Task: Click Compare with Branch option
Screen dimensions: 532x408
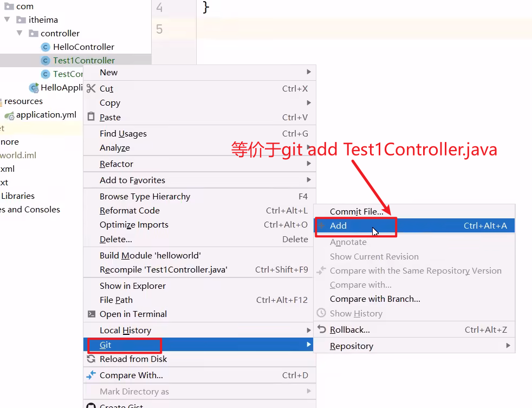Action: [x=375, y=299]
